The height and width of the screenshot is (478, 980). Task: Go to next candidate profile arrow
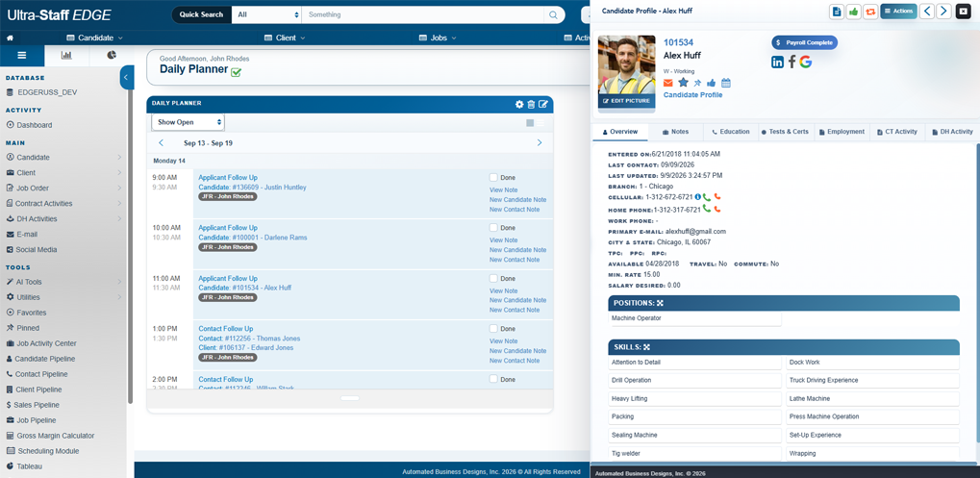[x=943, y=12]
